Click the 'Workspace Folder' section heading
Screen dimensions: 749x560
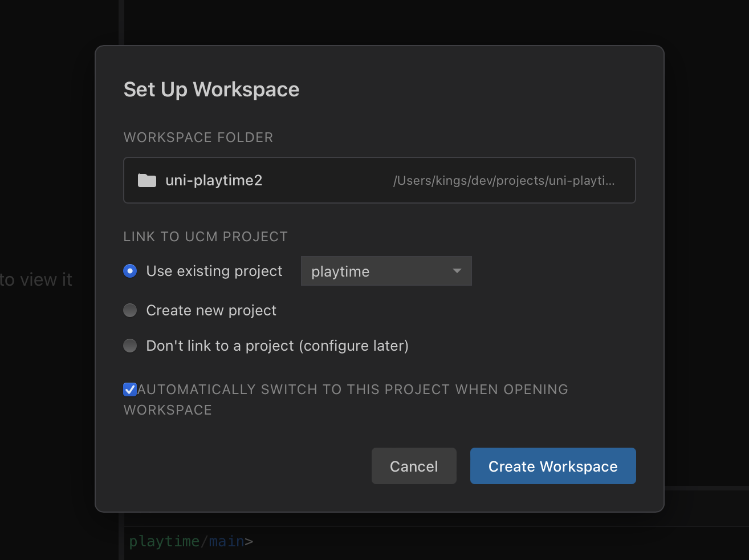point(198,137)
